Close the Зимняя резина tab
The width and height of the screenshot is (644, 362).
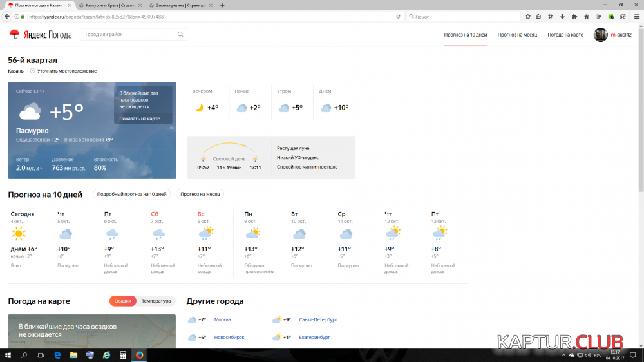(211, 5)
